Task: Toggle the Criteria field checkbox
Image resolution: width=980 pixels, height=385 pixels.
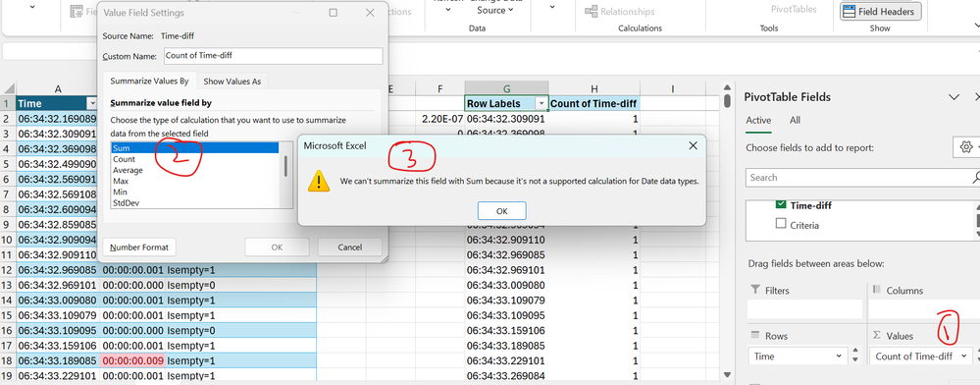Action: click(781, 224)
